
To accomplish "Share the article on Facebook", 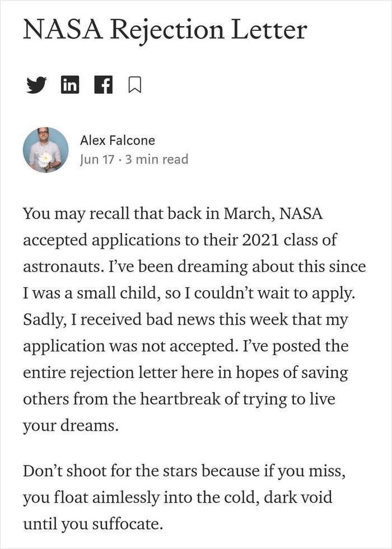I will point(103,84).
